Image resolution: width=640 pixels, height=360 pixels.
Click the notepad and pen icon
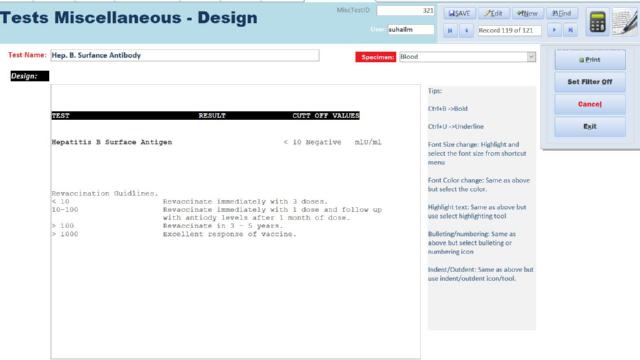pos(625,22)
